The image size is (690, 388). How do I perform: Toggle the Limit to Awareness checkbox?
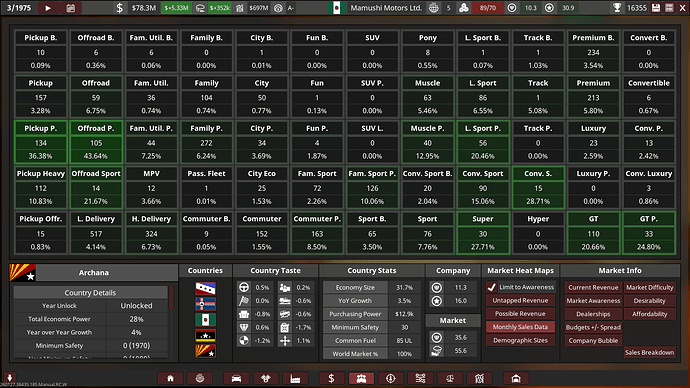492,287
